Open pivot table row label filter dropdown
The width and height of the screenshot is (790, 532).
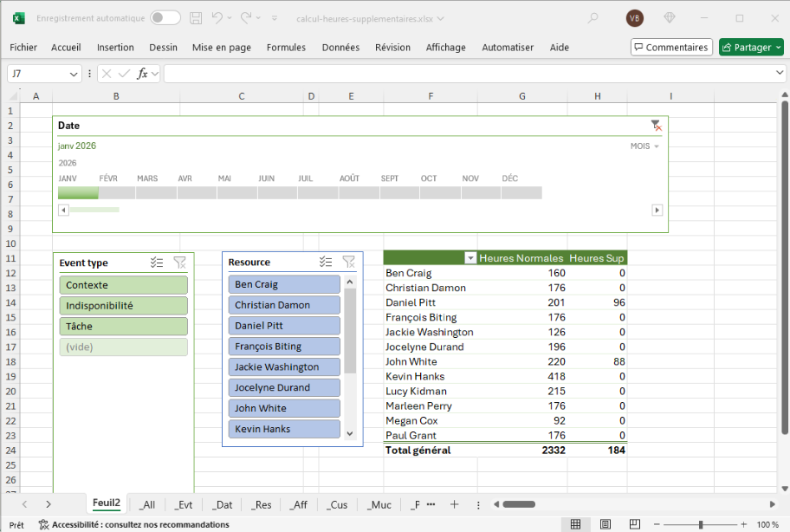coord(470,258)
